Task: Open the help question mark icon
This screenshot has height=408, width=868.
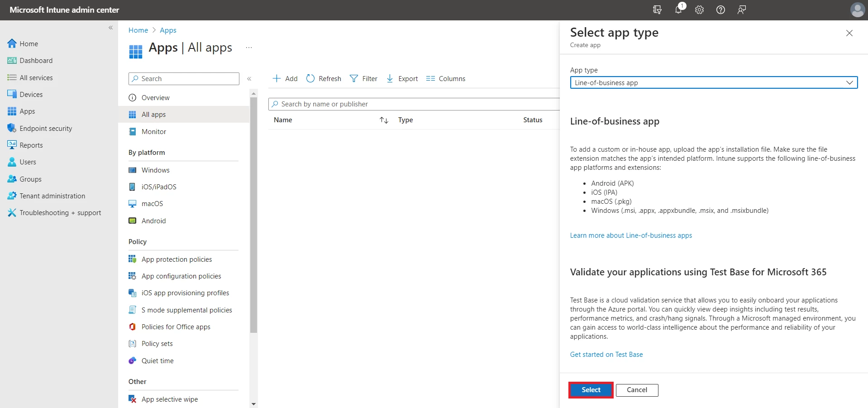Action: (720, 10)
